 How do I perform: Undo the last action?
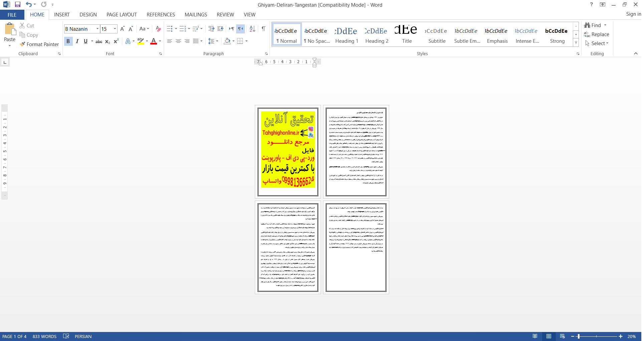(29, 4)
